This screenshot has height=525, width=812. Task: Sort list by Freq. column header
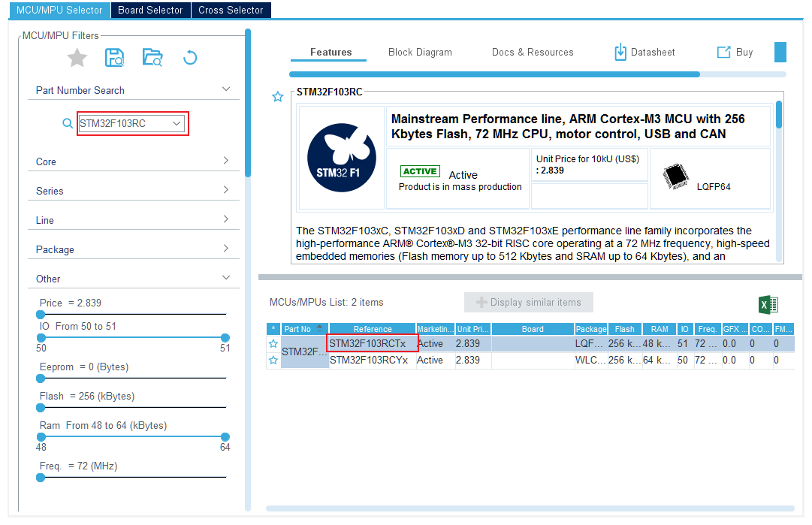pos(708,329)
